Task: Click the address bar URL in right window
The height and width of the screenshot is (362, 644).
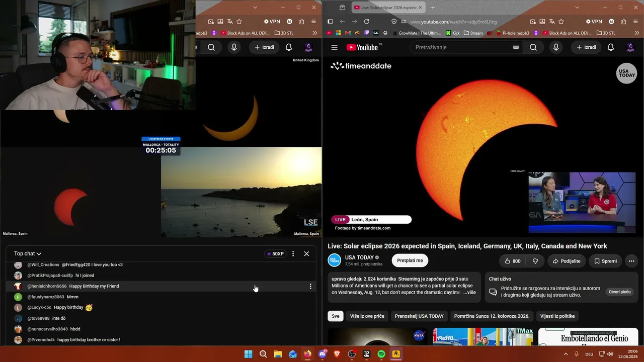Action: [453, 22]
